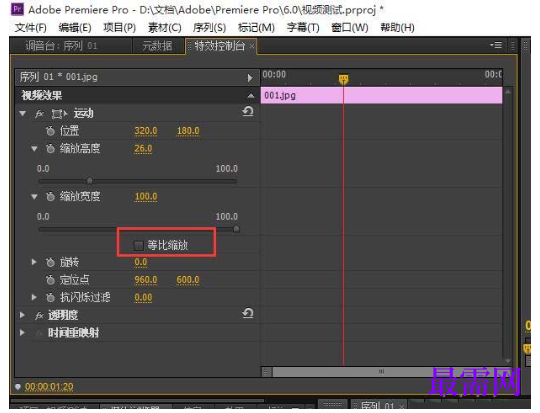This screenshot has height=413, width=540.
Task: Click the timeline vertical scrollbar
Action: coord(508,226)
